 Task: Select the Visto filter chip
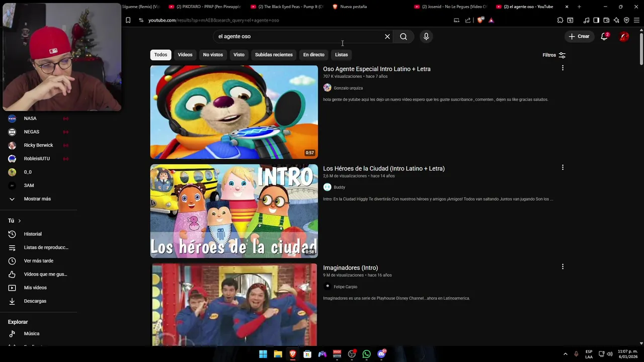[239, 55]
